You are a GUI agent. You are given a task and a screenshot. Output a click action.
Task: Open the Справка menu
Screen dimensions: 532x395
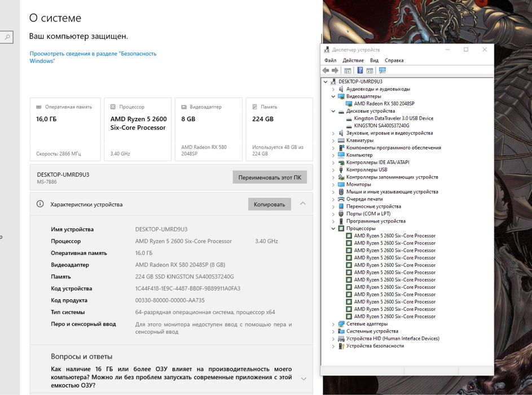[x=394, y=60]
